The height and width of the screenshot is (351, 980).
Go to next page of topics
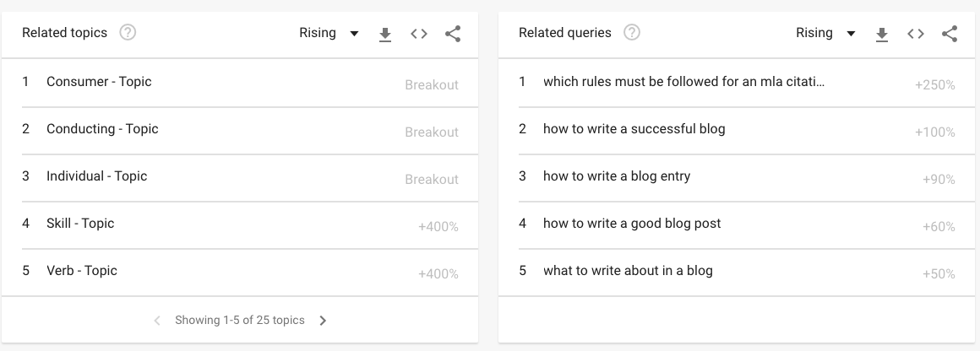323,321
